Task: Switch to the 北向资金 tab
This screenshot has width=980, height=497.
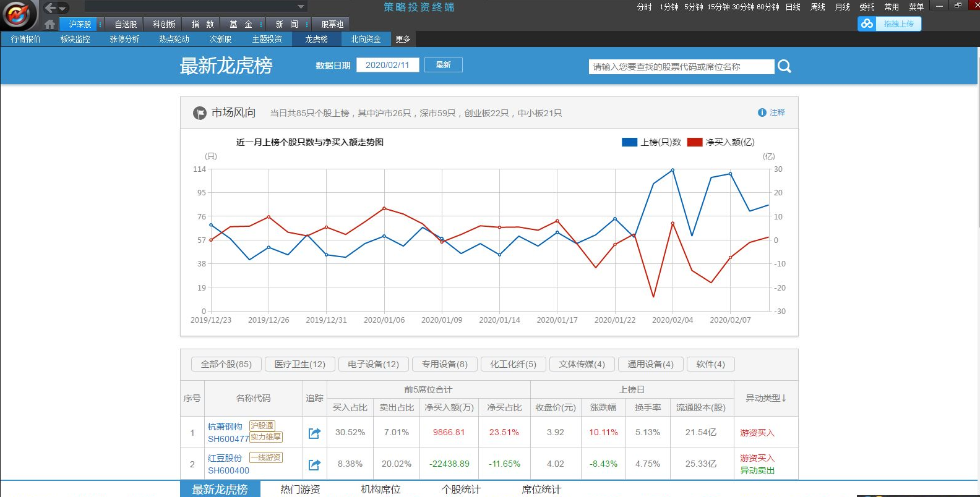Action: pyautogui.click(x=366, y=39)
